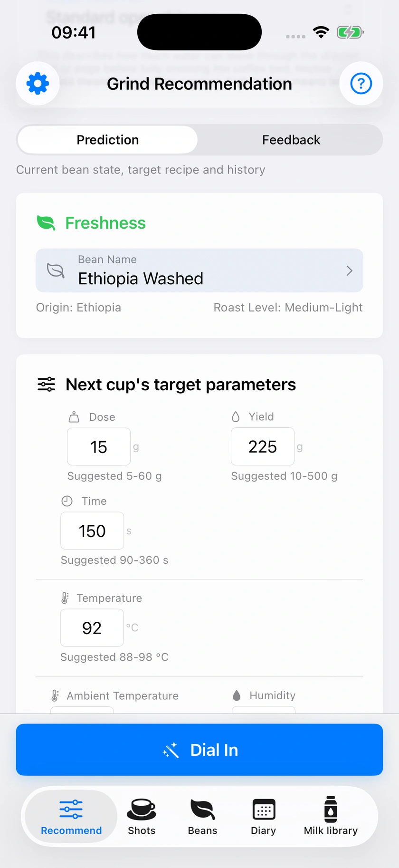Tap the Freshness heading text

105,223
